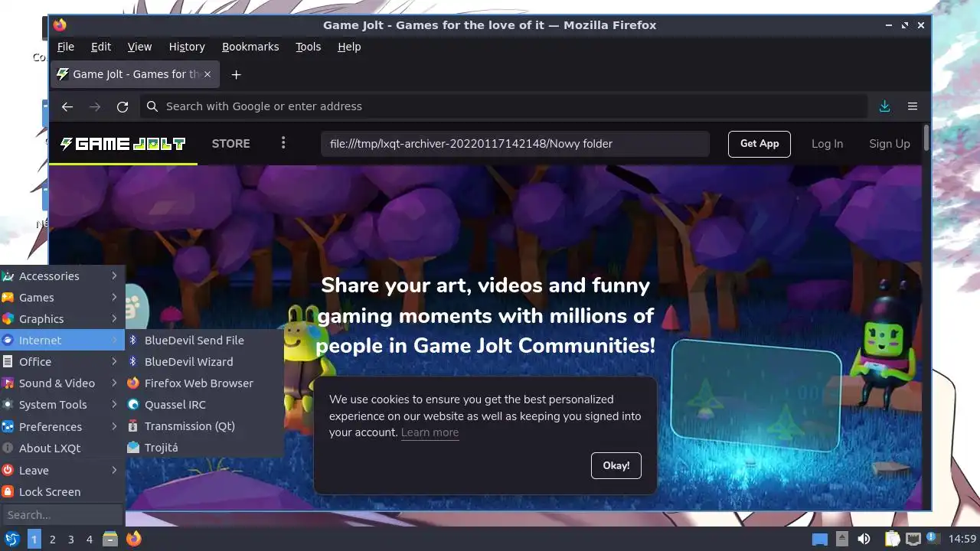Expand the Office category

(x=62, y=362)
